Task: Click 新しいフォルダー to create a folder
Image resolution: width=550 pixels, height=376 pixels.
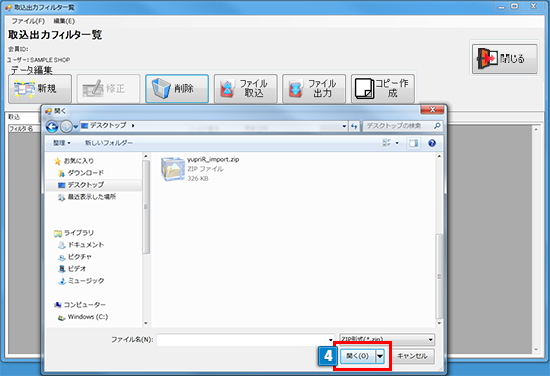Action: [x=109, y=143]
